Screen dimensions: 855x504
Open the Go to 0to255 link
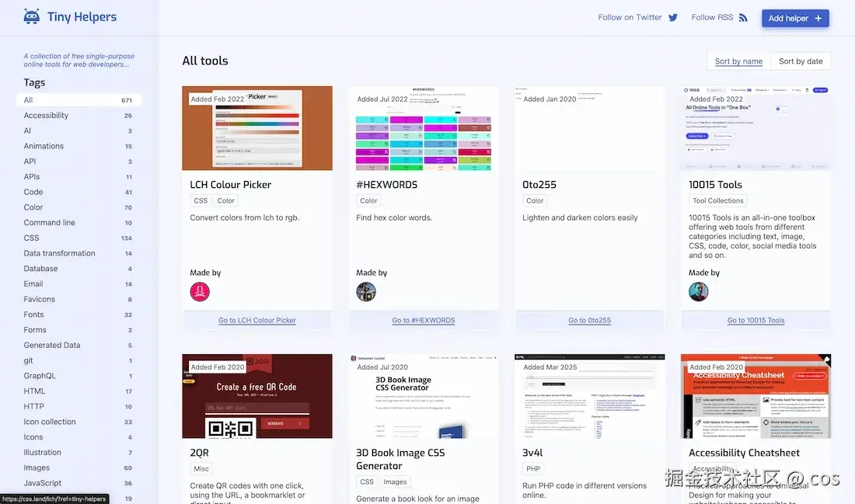[589, 319]
